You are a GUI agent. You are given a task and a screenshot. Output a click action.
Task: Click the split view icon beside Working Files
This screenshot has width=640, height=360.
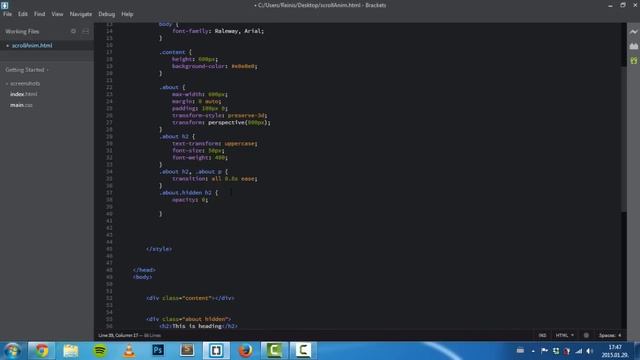coord(85,31)
